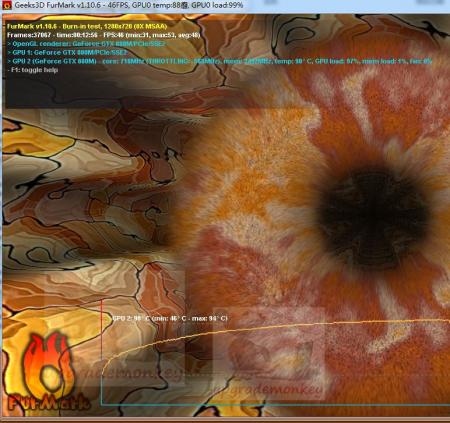This screenshot has height=423, width=450.
Task: Select the FurMark Burn-in test header line
Action: [87, 26]
